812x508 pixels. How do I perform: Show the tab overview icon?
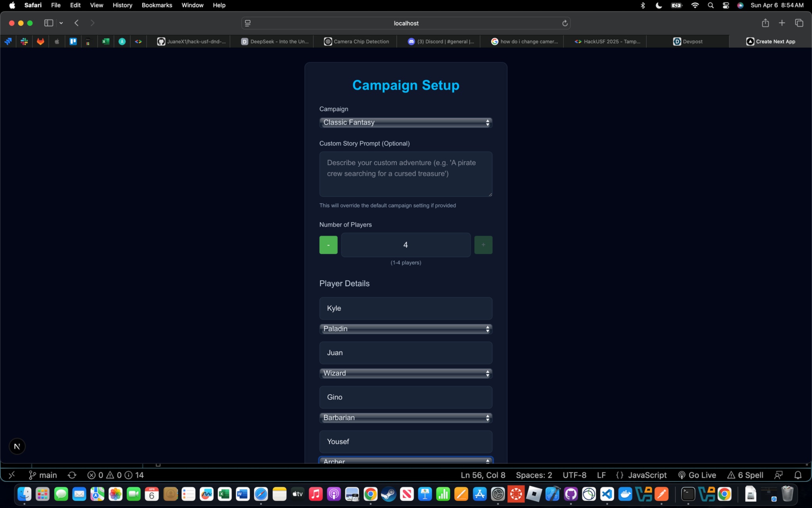coord(799,23)
